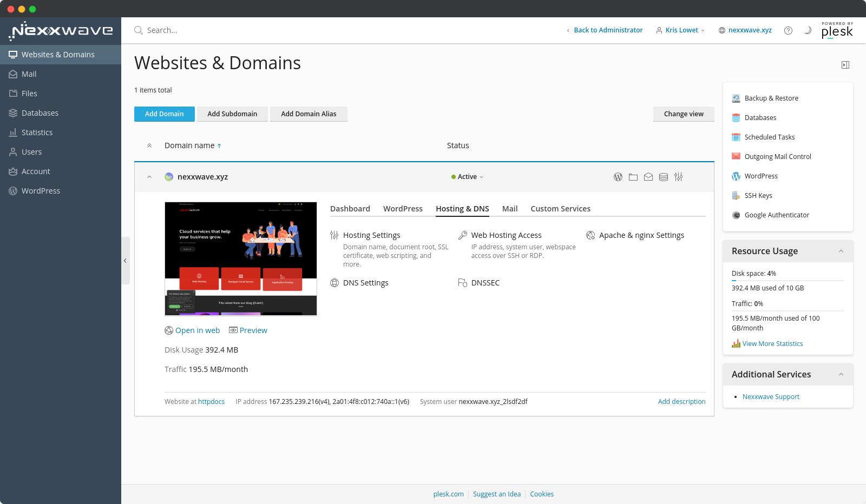Collapse the right sidebar panel icon
The image size is (866, 504).
tap(845, 65)
